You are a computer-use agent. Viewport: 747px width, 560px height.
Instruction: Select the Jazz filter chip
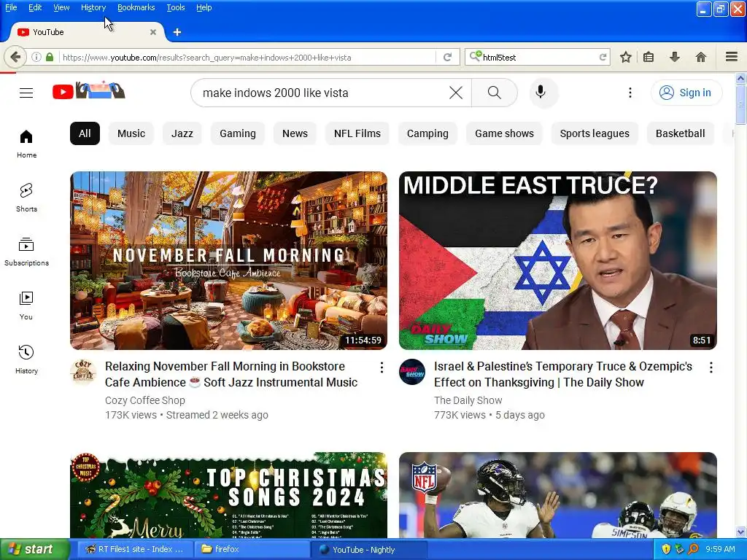tap(182, 133)
